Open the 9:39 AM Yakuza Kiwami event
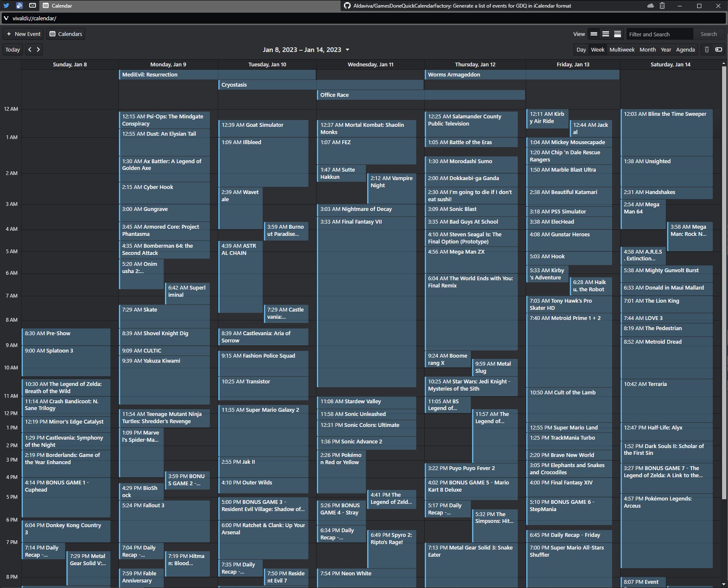728x588 pixels. click(165, 380)
